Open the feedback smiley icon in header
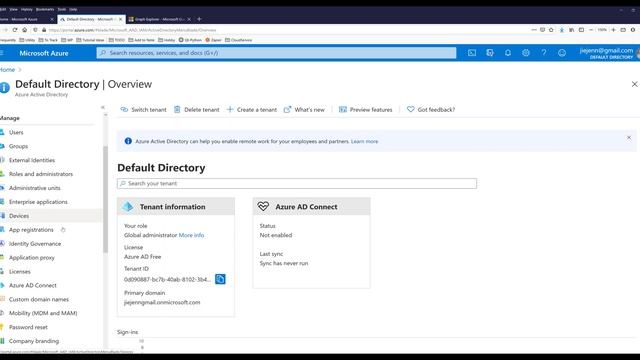This screenshot has width=640, height=360. pos(562,53)
